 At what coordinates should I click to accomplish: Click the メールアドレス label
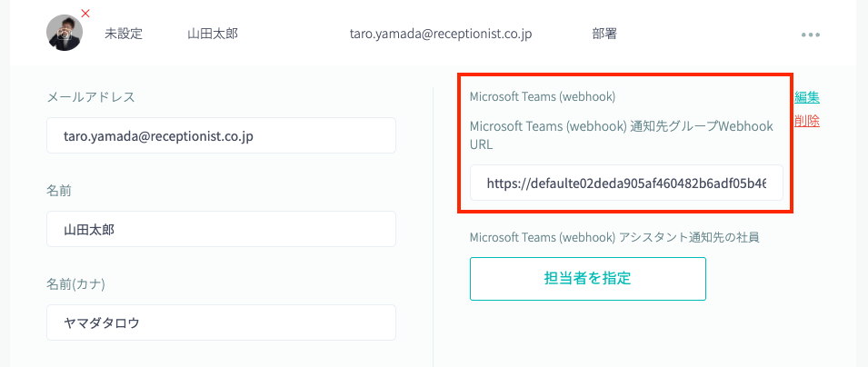pyautogui.click(x=91, y=97)
